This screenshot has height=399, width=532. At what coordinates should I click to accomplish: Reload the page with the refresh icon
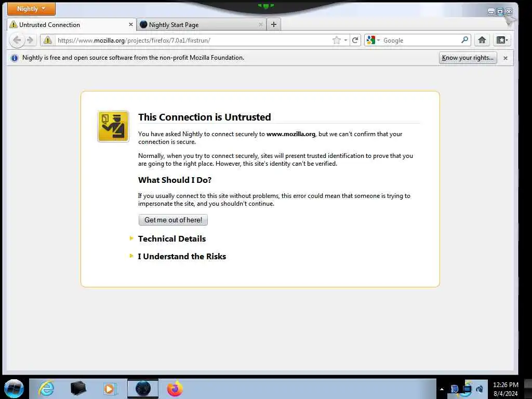click(x=355, y=41)
